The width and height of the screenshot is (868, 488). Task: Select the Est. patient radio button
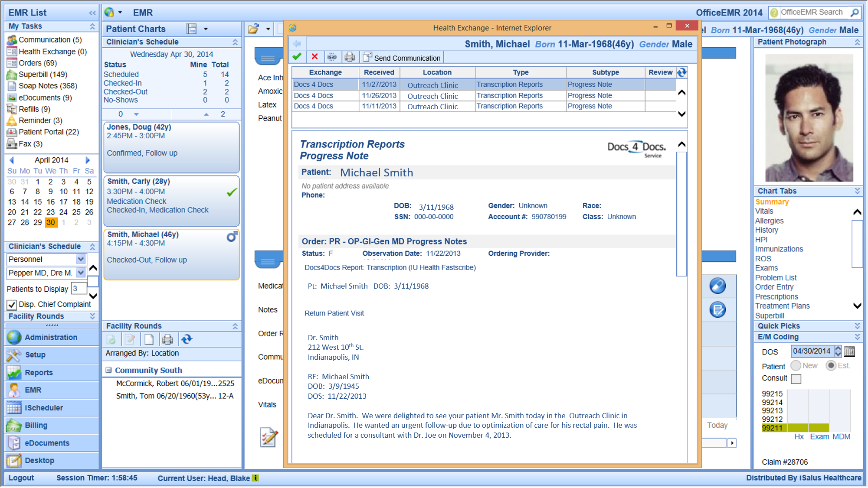click(831, 365)
